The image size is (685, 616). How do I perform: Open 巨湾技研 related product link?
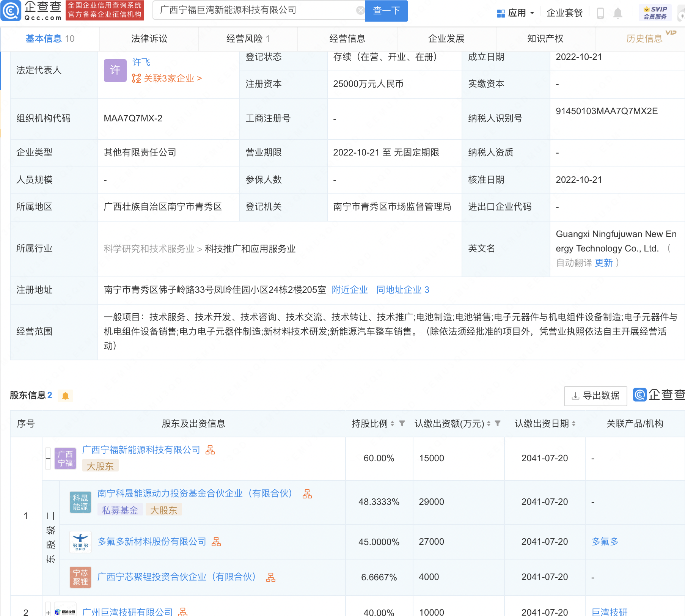[610, 611]
